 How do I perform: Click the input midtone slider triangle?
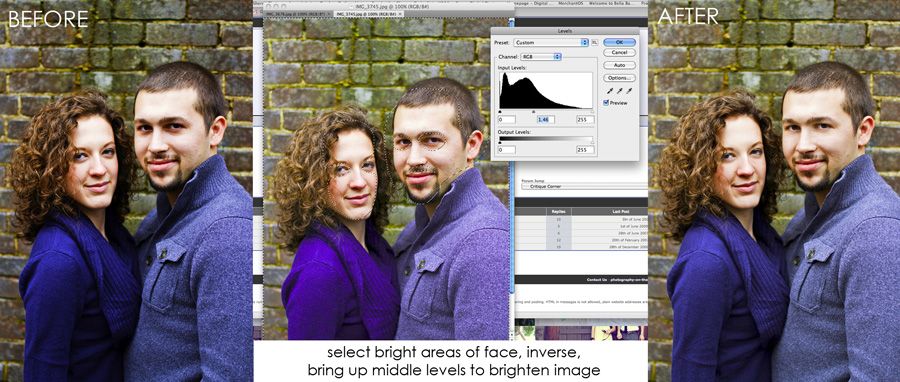tap(534, 112)
